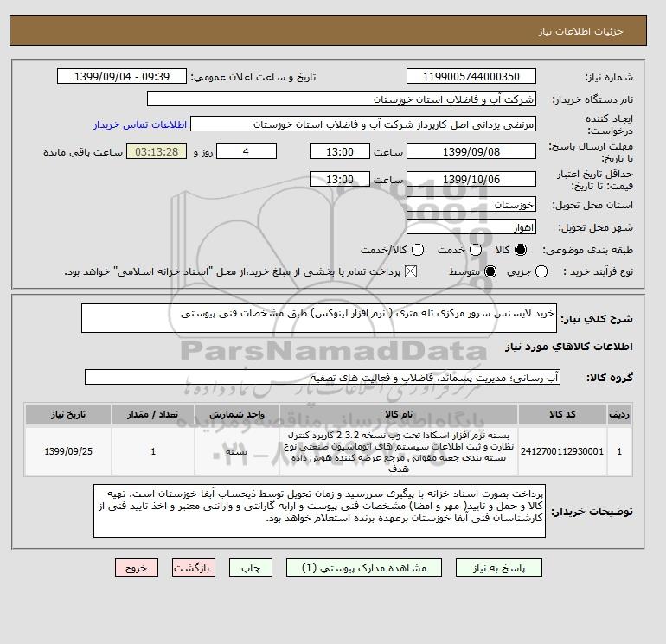Click the تاریخ نیاز column header
666x644 pixels.
(68, 414)
